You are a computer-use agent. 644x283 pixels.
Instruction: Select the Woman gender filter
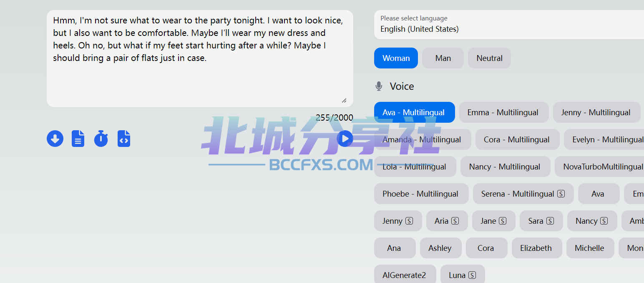(396, 58)
